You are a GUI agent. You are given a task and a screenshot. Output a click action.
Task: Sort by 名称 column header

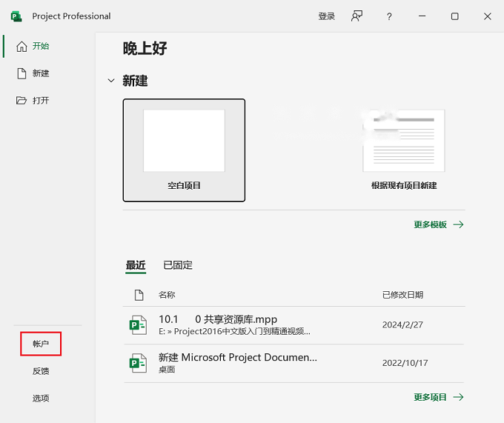click(x=167, y=295)
